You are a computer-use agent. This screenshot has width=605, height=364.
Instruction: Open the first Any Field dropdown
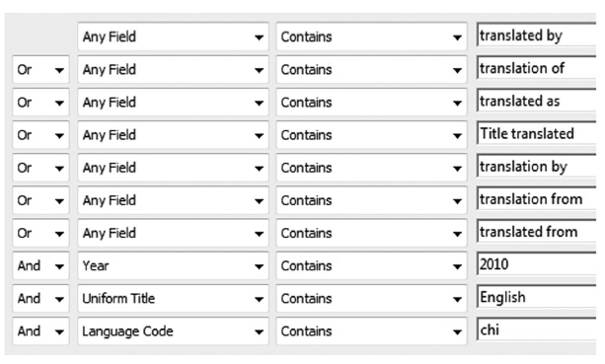pos(173,36)
